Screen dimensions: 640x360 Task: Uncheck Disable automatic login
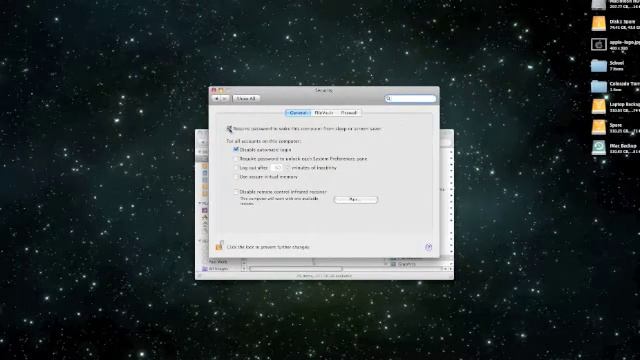pyautogui.click(x=236, y=149)
